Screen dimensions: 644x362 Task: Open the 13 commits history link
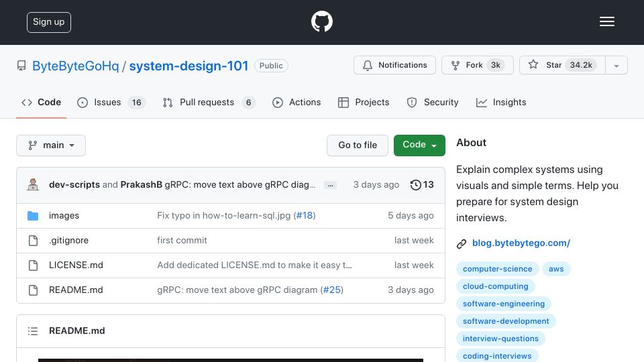[x=422, y=185]
